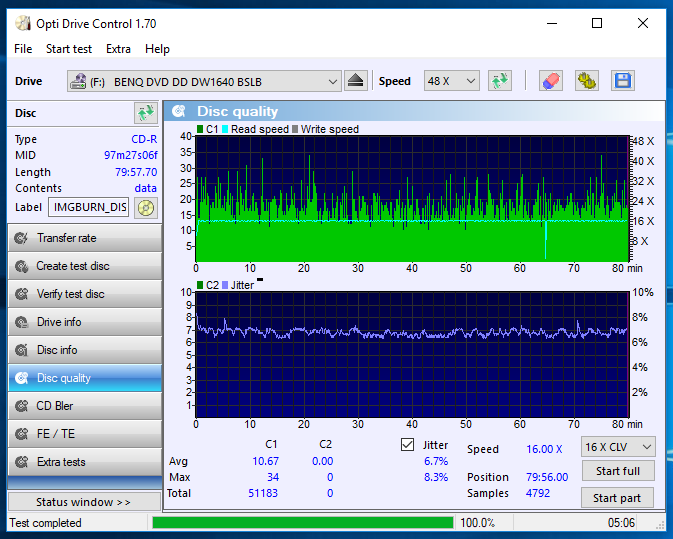Open Extra tests panel
The image size is (673, 539).
tap(85, 462)
